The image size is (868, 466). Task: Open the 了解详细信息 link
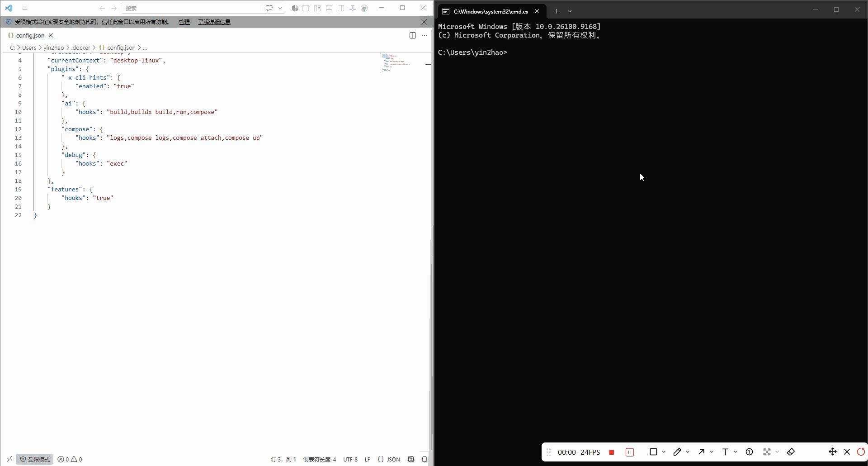point(214,22)
